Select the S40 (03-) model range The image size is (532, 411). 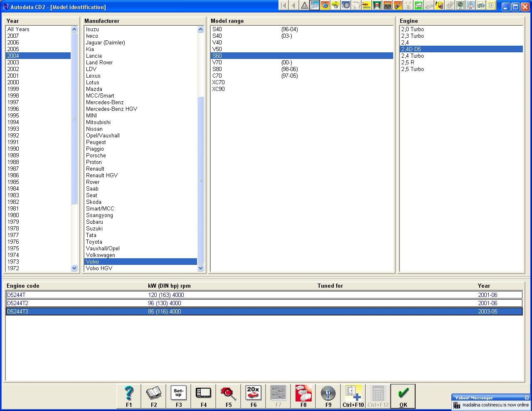pos(302,36)
